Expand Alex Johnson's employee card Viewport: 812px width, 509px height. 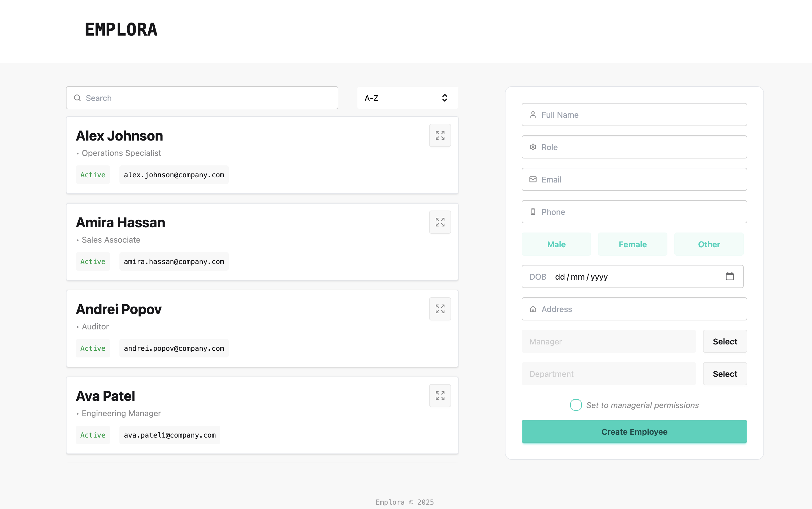[440, 135]
